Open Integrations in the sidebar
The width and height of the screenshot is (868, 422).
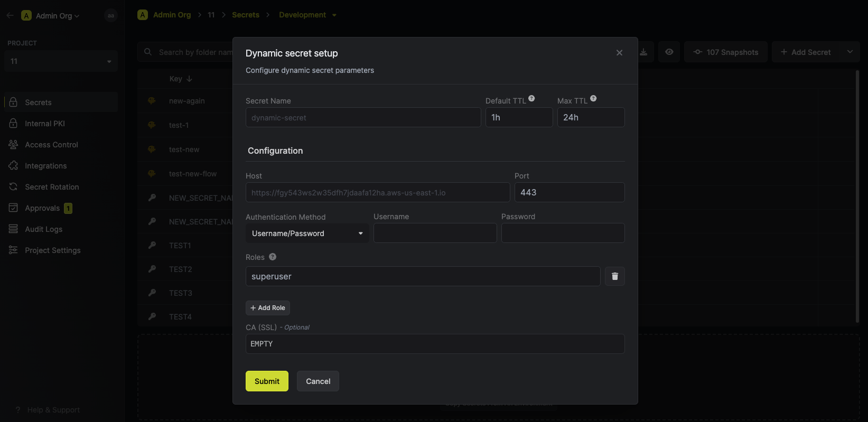pyautogui.click(x=61, y=166)
